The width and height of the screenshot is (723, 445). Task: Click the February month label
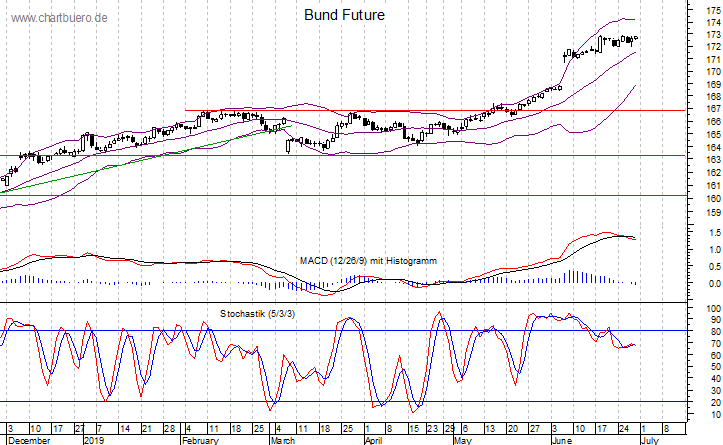200,440
